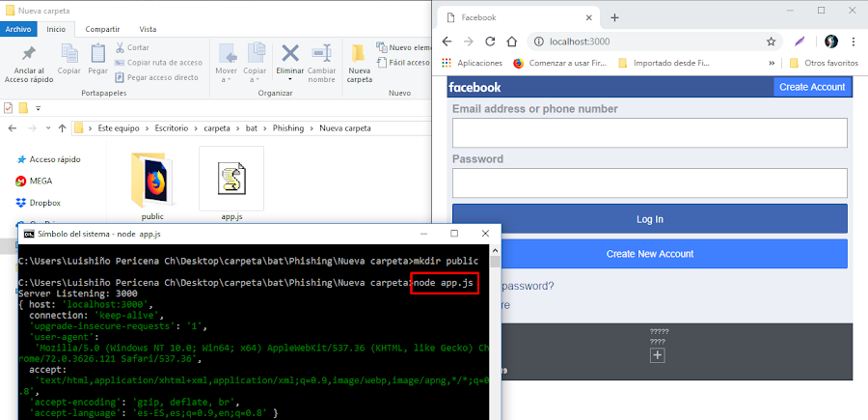The height and width of the screenshot is (420, 868).
Task: Switch to the Inicio ribbon tab
Action: click(x=56, y=29)
